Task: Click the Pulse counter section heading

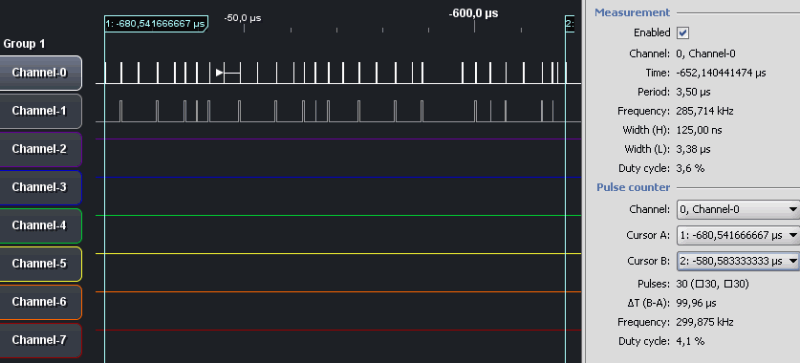Action: 633,187
